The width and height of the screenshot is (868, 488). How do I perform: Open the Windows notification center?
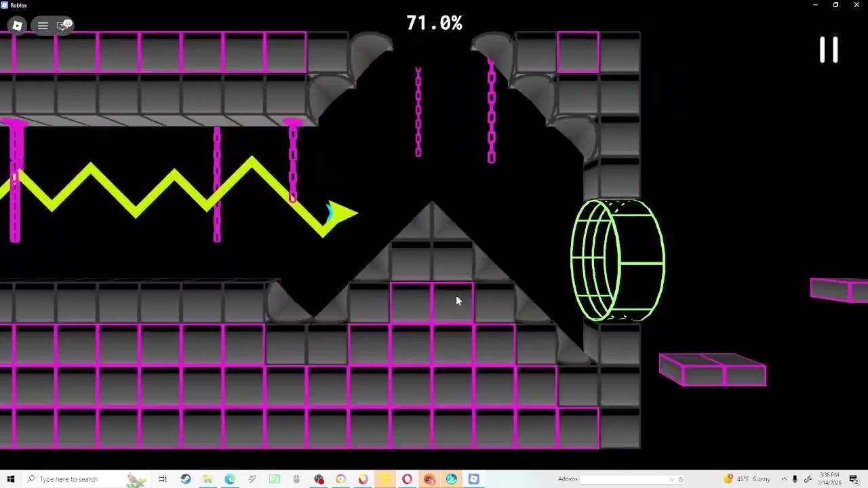point(854,479)
